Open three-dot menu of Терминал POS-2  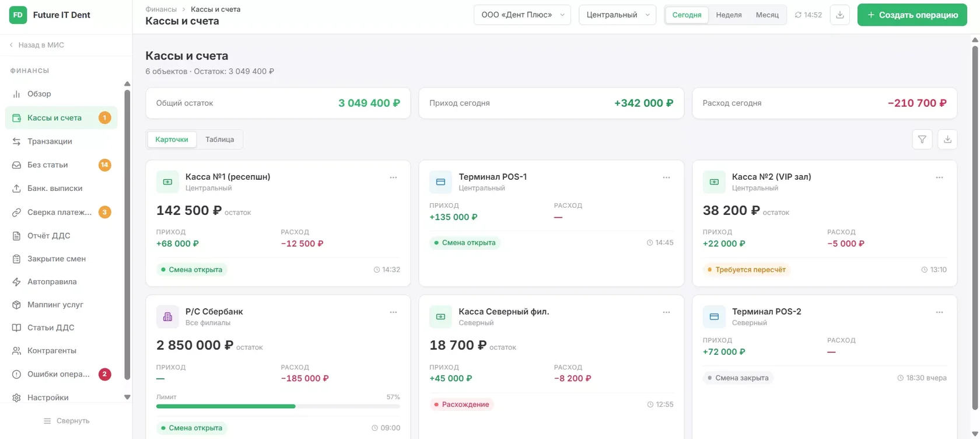(x=939, y=312)
